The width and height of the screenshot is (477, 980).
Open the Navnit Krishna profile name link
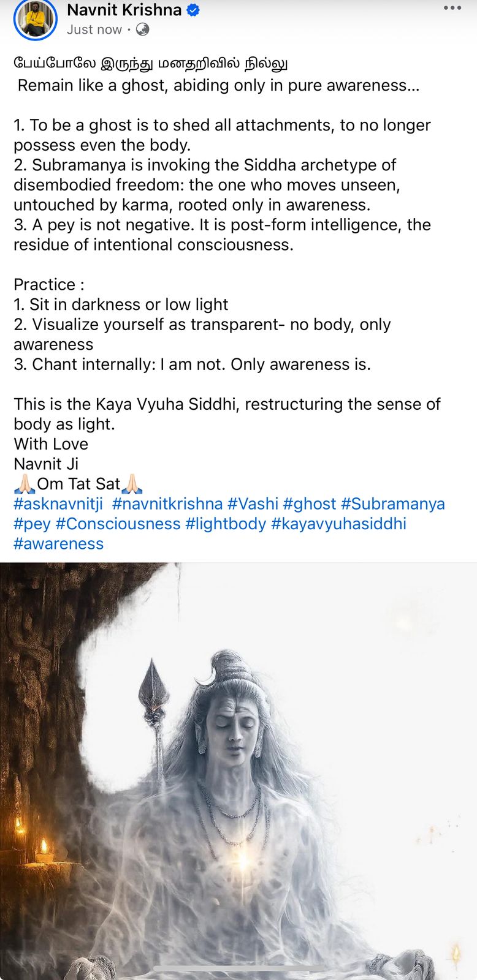pyautogui.click(x=124, y=10)
